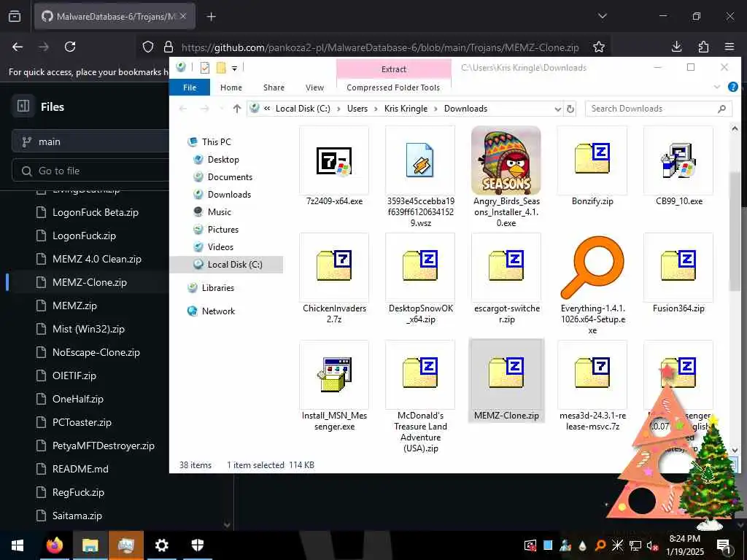This screenshot has width=747, height=560.
Task: Open Firefox downloads panel
Action: click(676, 47)
